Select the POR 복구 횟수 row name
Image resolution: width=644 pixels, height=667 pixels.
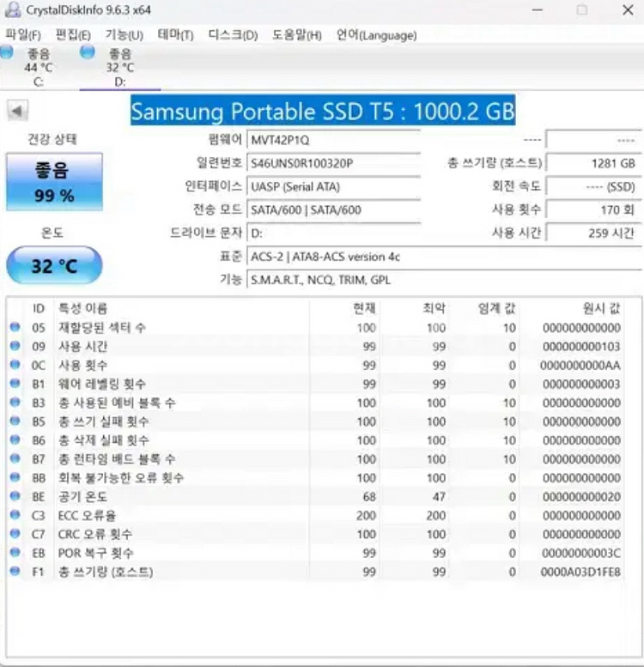pyautogui.click(x=95, y=553)
